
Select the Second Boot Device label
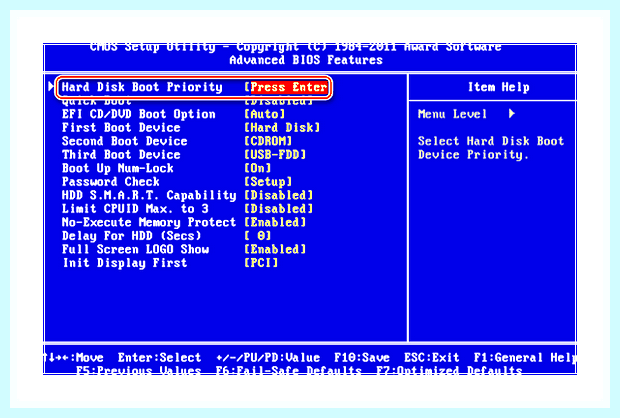point(125,141)
